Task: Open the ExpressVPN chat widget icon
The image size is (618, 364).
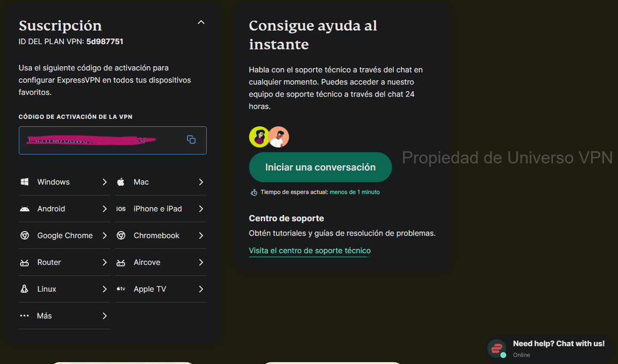Action: (x=497, y=348)
